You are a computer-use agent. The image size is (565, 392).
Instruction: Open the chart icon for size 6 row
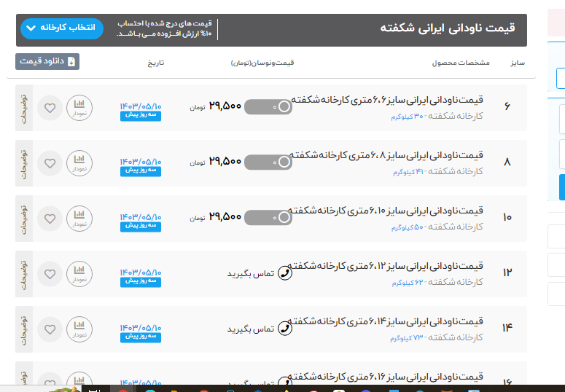point(79,108)
